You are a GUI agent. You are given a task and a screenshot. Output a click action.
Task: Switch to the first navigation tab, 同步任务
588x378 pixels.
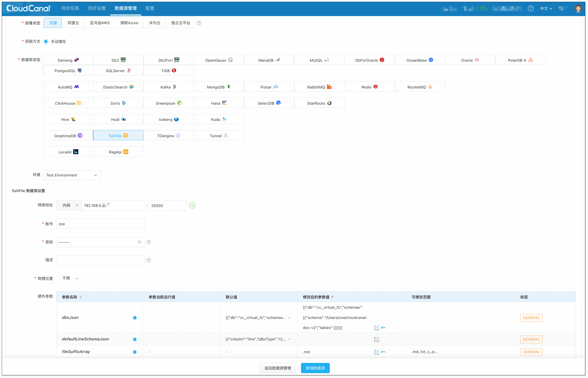pyautogui.click(x=70, y=8)
